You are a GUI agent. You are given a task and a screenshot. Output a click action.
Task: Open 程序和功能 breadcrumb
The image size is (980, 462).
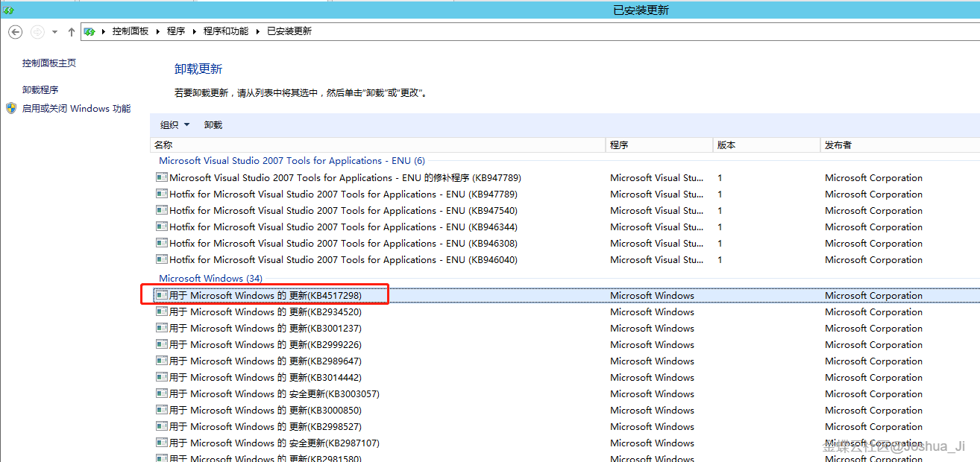click(x=226, y=31)
